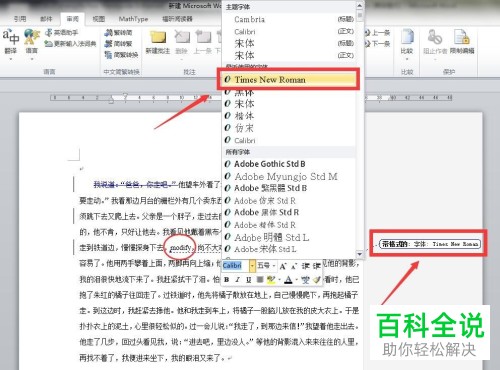The width and height of the screenshot is (500, 370).
Task: Expand the font color dropdown arrow
Action: [x=296, y=280]
